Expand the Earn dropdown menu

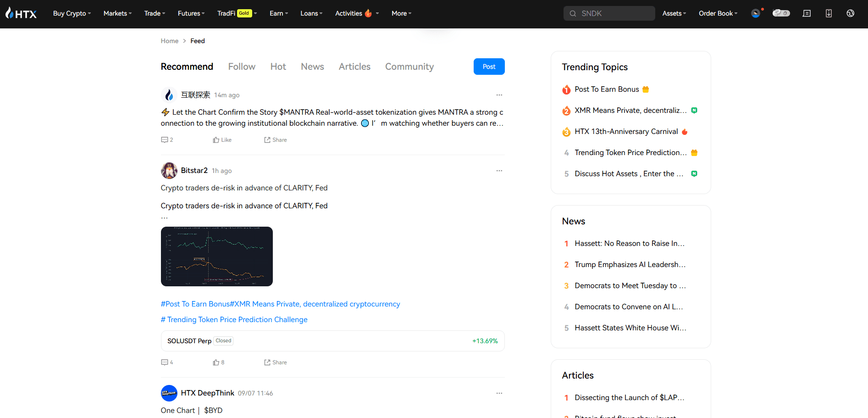pos(279,13)
